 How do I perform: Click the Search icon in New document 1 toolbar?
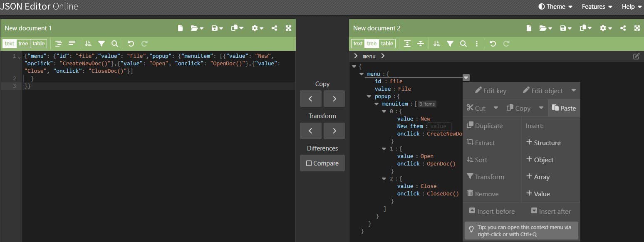click(x=115, y=43)
